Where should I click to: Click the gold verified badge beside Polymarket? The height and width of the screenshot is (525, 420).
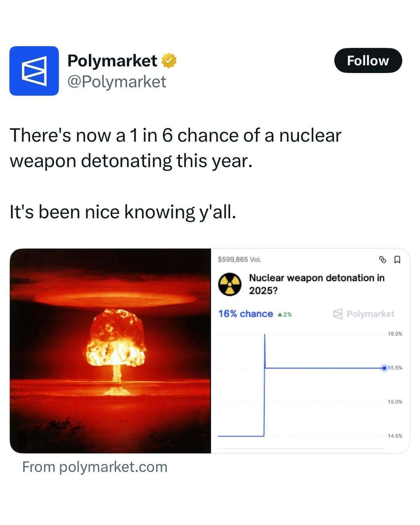169,61
